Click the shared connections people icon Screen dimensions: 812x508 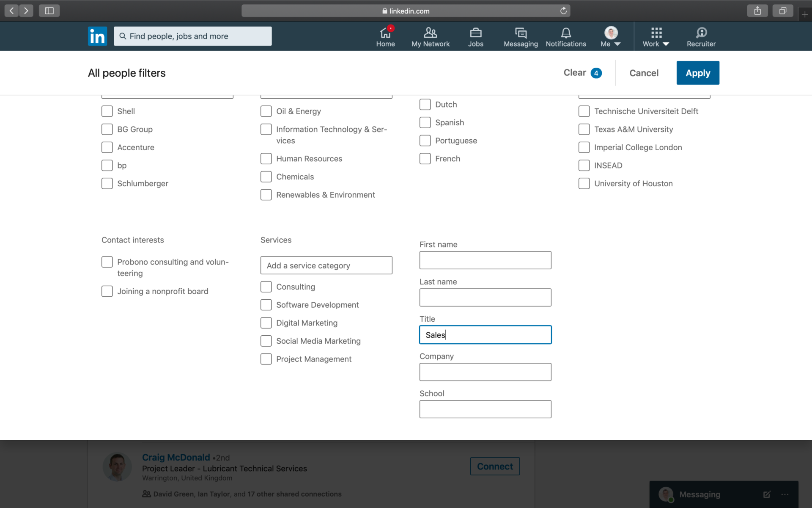[x=146, y=494]
